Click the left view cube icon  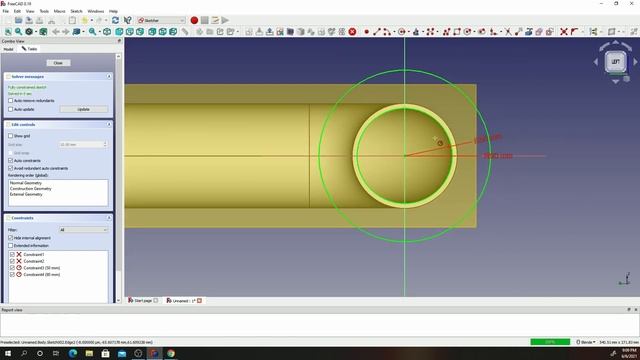pos(173,32)
